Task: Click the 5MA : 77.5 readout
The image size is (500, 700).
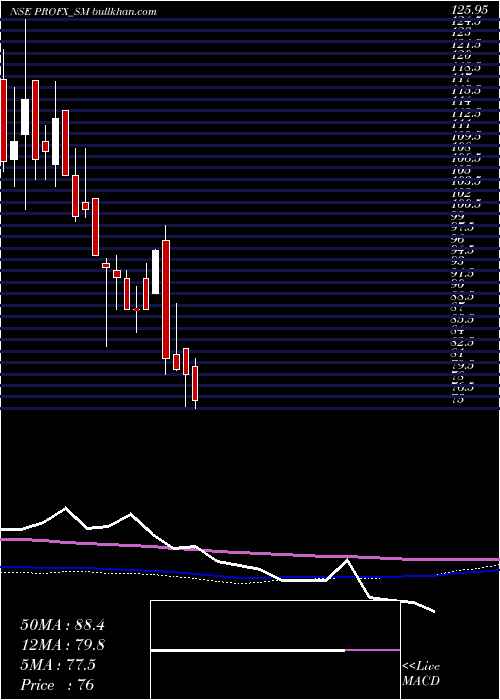Action: (58, 665)
